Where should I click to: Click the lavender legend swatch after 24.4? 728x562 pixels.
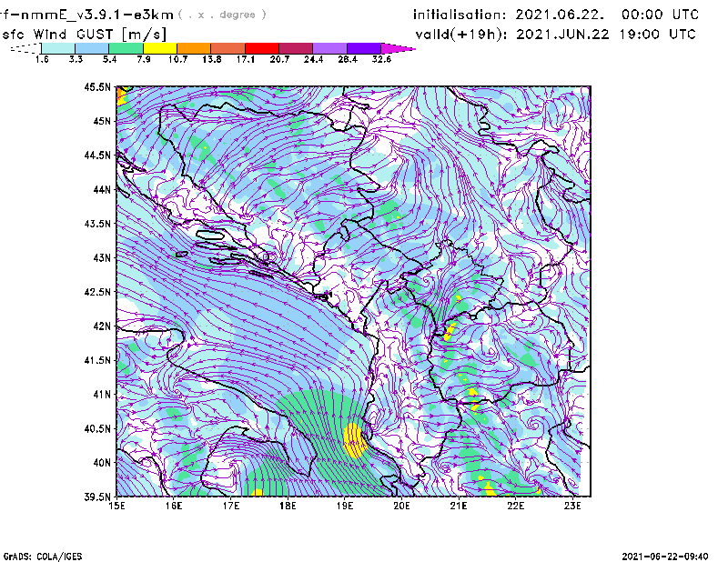pyautogui.click(x=329, y=48)
